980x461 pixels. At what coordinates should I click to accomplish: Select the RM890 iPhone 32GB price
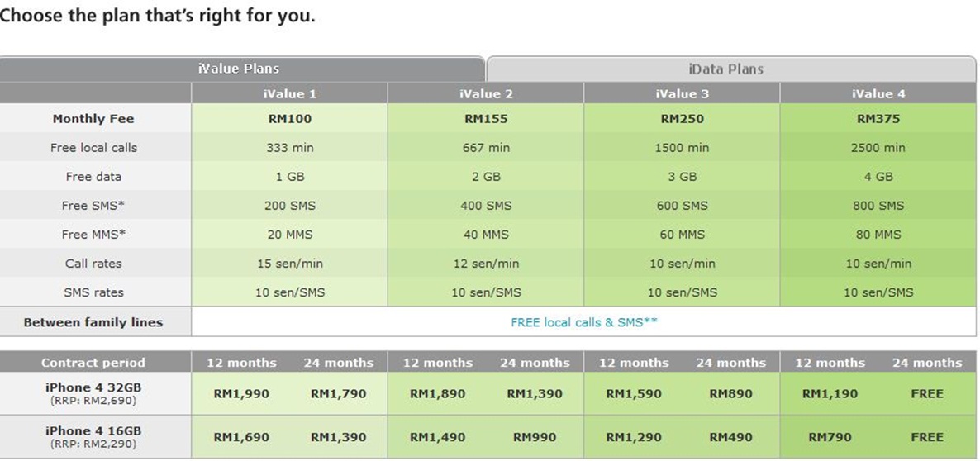point(730,394)
